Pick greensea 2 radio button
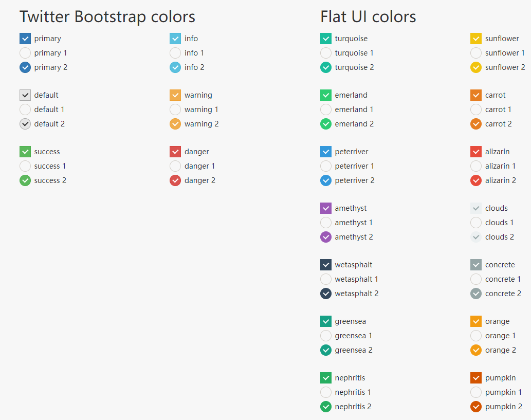 pos(326,350)
